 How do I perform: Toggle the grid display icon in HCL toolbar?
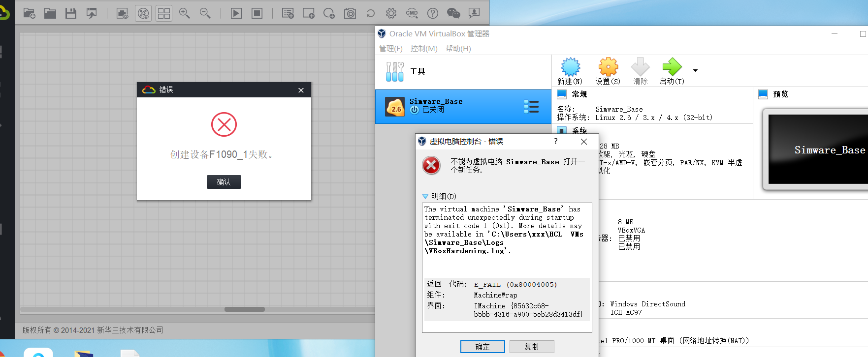click(x=164, y=13)
